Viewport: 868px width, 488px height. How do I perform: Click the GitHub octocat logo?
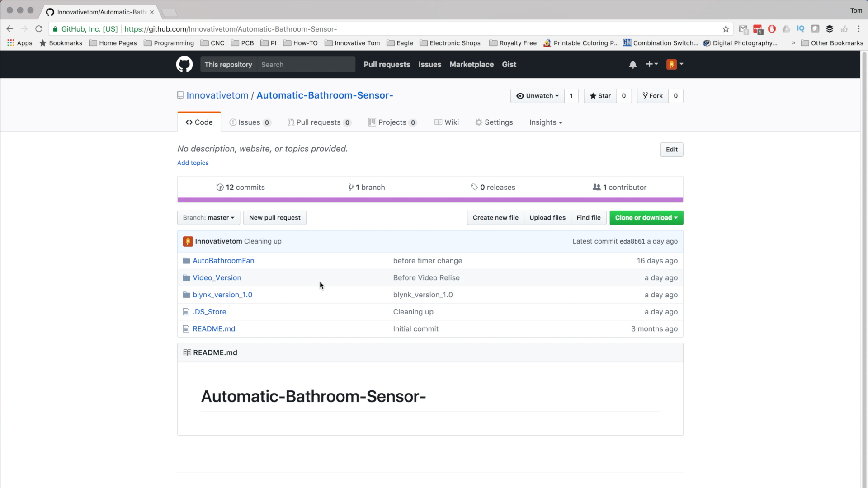pos(184,64)
